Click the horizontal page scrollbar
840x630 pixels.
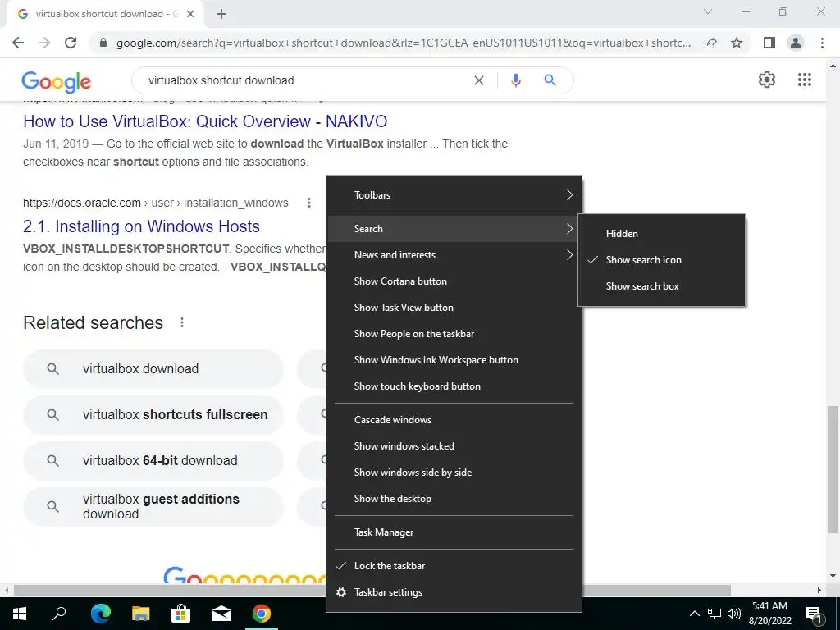coord(372,591)
